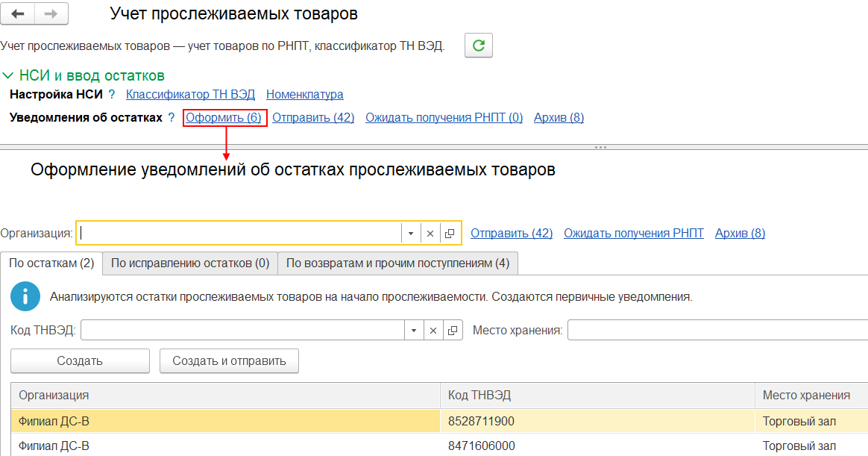
Task: Expand the Организация dropdown list
Action: (411, 234)
